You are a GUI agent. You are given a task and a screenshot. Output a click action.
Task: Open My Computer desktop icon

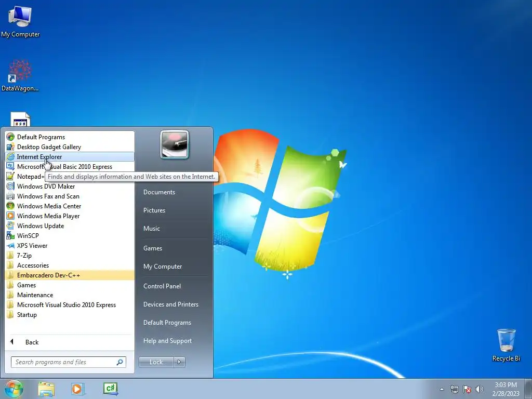tap(20, 21)
